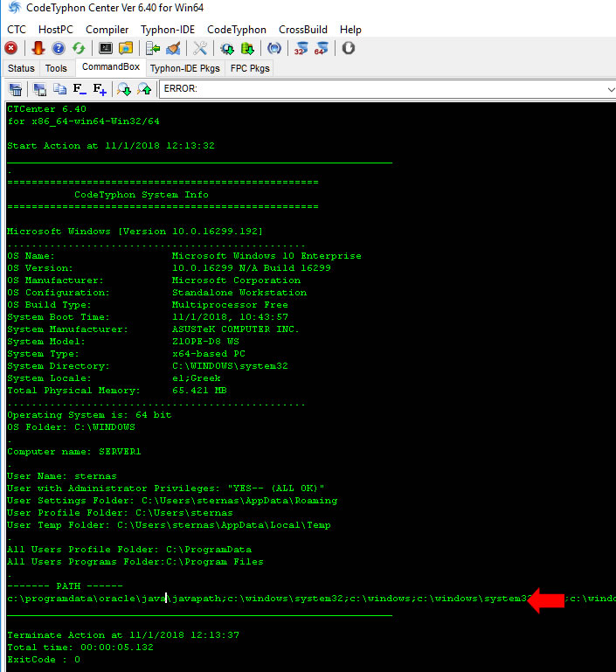
Task: Switch to the Status tab
Action: [21, 68]
